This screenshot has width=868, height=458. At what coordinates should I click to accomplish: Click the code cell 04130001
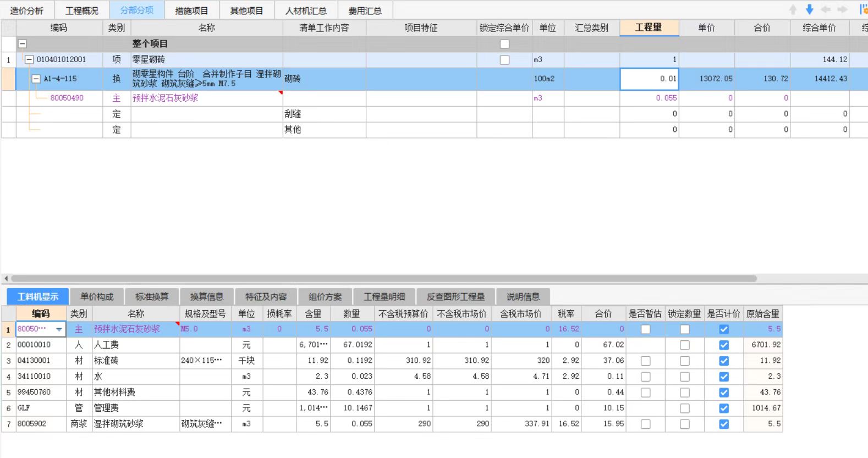click(41, 361)
